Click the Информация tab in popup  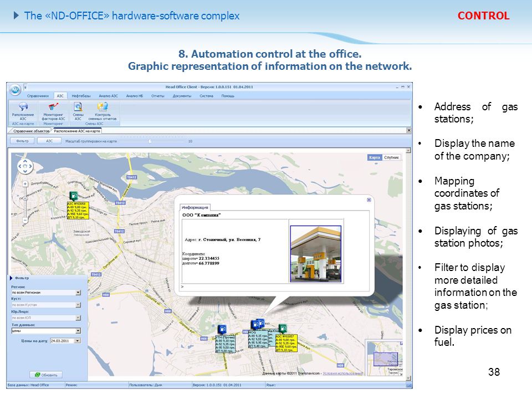point(195,207)
